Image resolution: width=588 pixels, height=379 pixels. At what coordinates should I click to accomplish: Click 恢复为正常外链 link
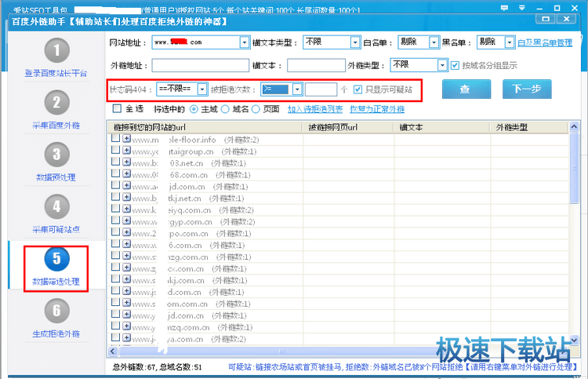click(377, 109)
